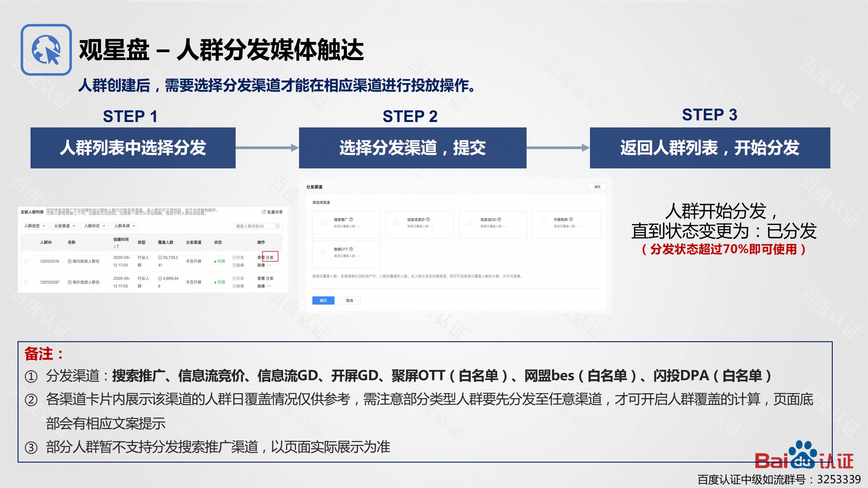Click the 创建时间 sort arrows icon
Image resolution: width=868 pixels, height=488 pixels.
coord(116,246)
